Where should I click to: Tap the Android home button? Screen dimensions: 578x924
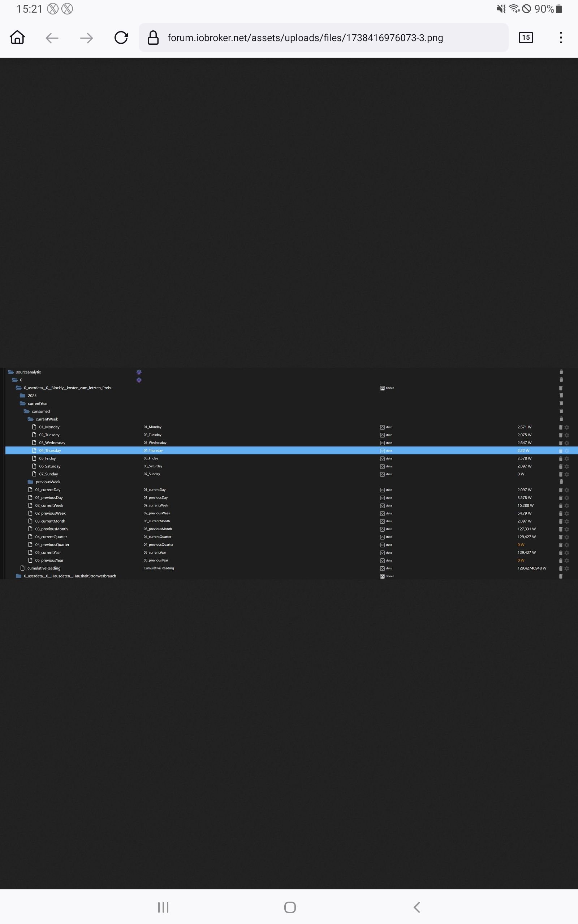(x=290, y=907)
